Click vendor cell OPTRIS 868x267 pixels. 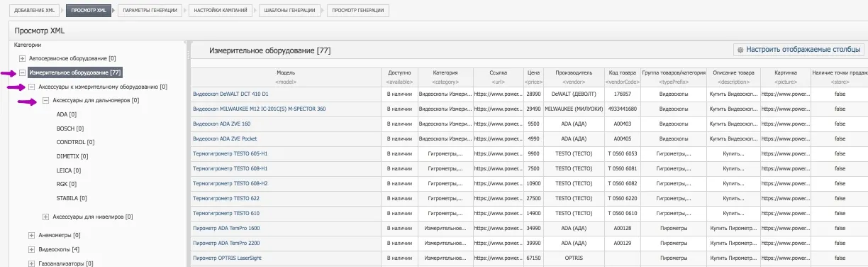[x=574, y=258]
